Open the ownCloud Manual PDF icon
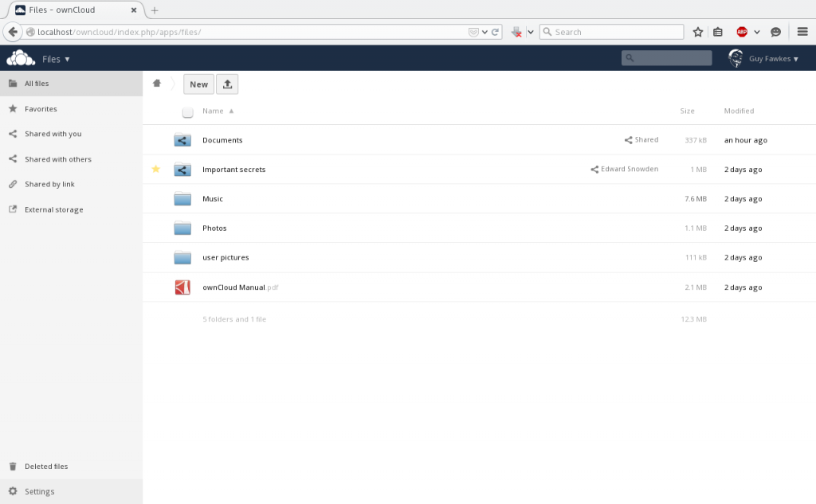Image resolution: width=816 pixels, height=504 pixels. point(182,287)
